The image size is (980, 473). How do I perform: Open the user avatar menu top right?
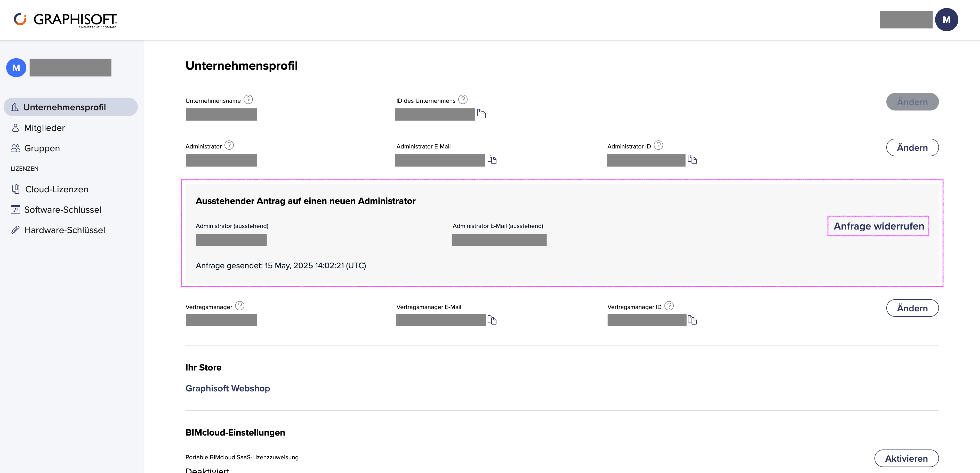pyautogui.click(x=946, y=20)
